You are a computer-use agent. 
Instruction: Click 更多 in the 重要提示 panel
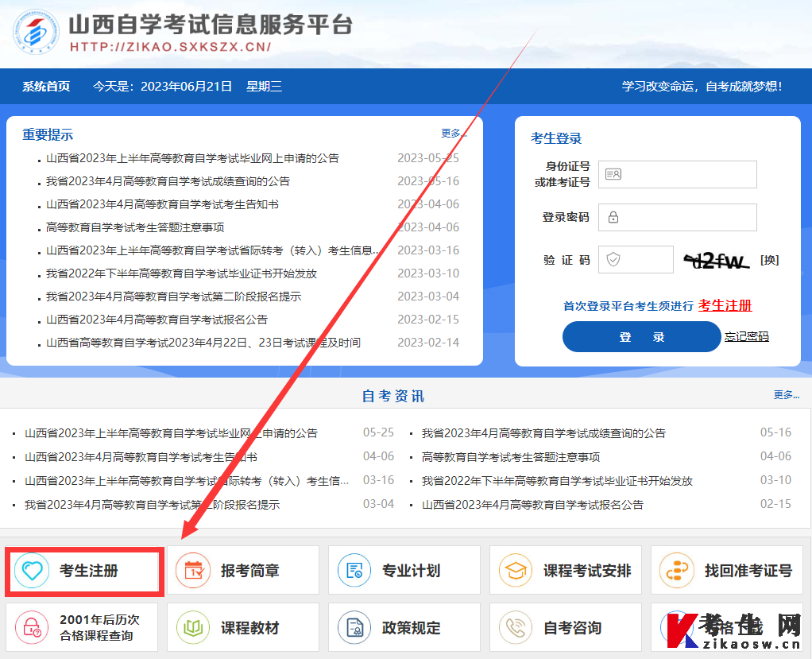tap(453, 134)
